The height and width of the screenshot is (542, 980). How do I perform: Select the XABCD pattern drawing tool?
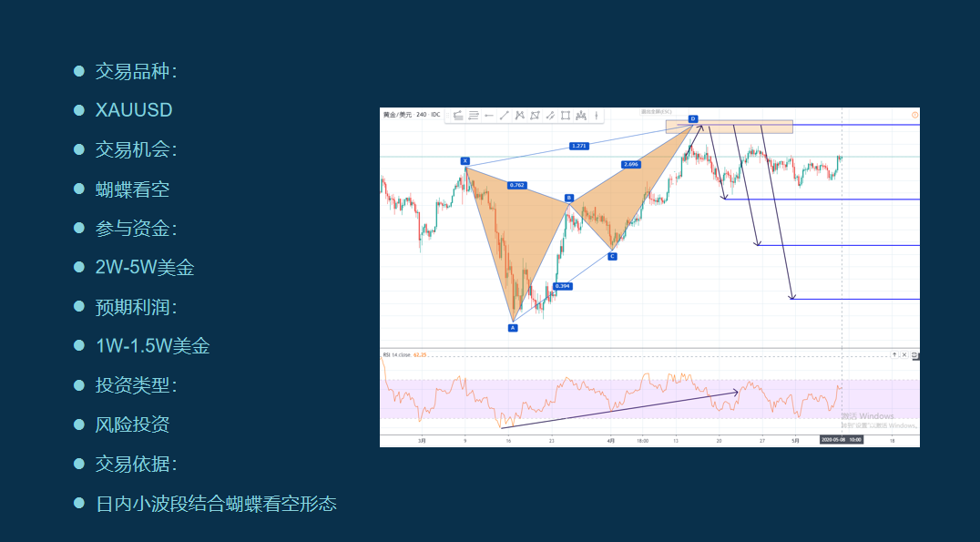coord(519,115)
